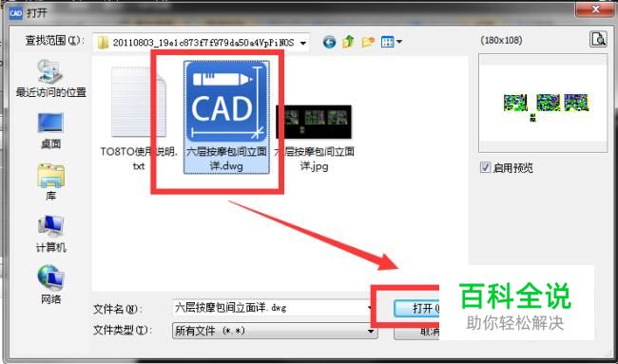Select the 六层按摩包间立面详.jpg image file

314,138
